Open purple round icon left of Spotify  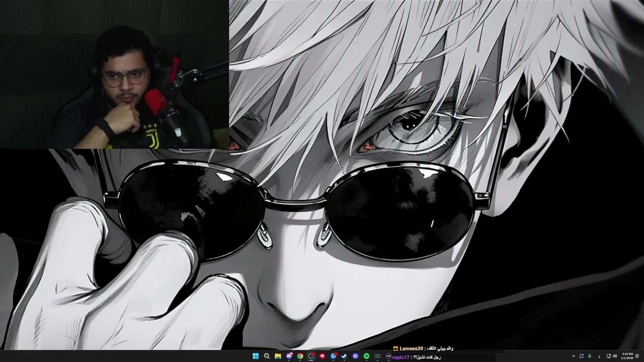point(355,356)
